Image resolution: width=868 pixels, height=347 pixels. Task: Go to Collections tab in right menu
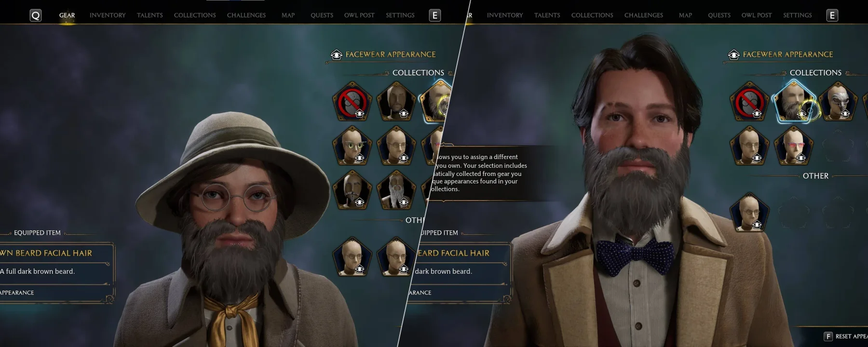pos(592,15)
